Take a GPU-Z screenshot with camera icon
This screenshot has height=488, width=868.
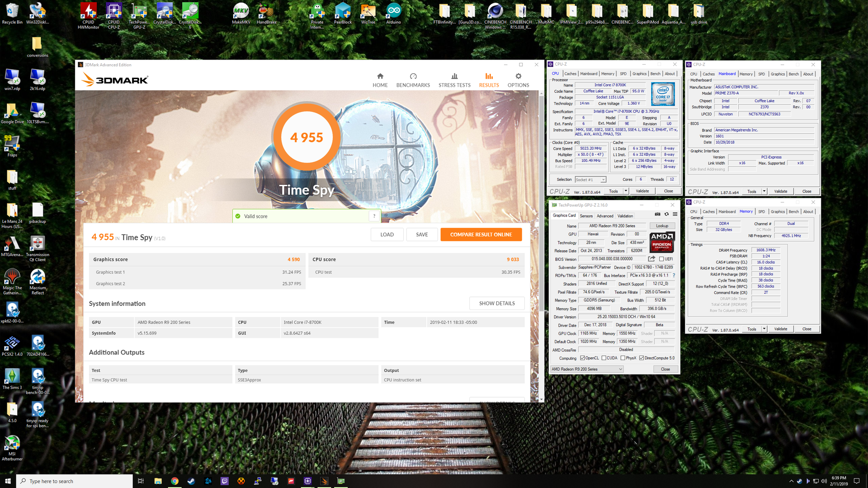click(657, 214)
